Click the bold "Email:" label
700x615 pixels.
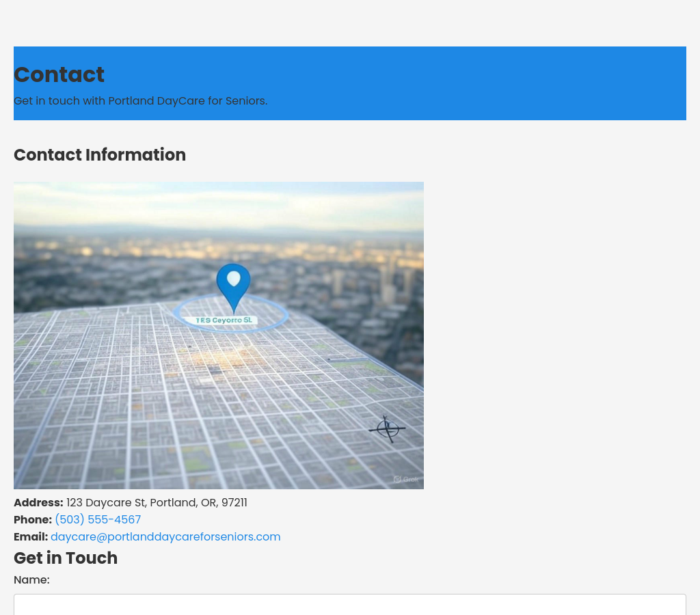pos(31,536)
